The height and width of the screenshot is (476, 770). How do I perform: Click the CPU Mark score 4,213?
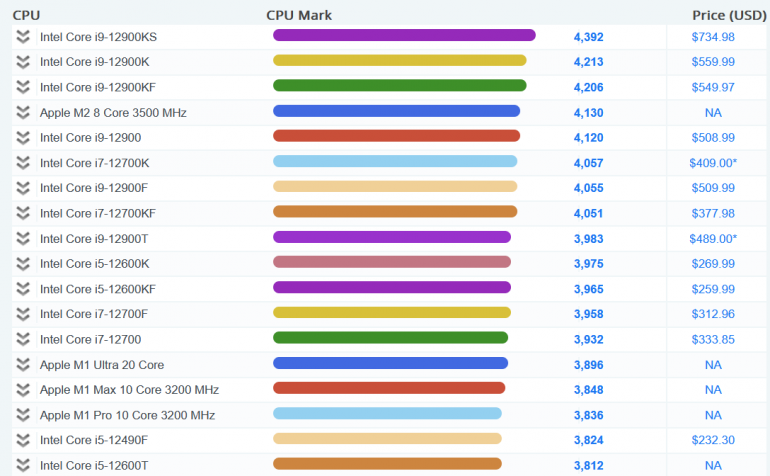pyautogui.click(x=588, y=62)
